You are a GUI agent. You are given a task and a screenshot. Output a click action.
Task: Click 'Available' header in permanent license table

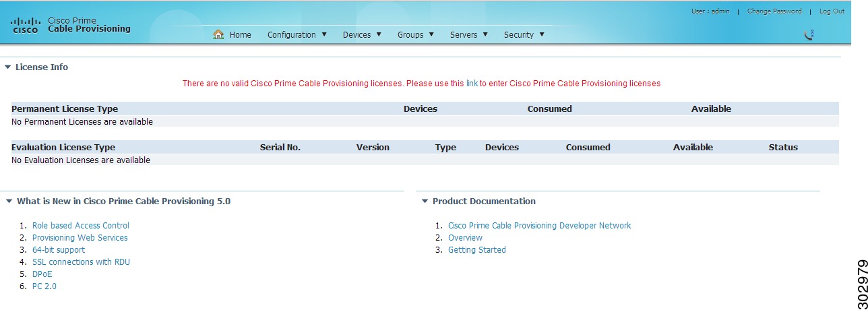(711, 108)
